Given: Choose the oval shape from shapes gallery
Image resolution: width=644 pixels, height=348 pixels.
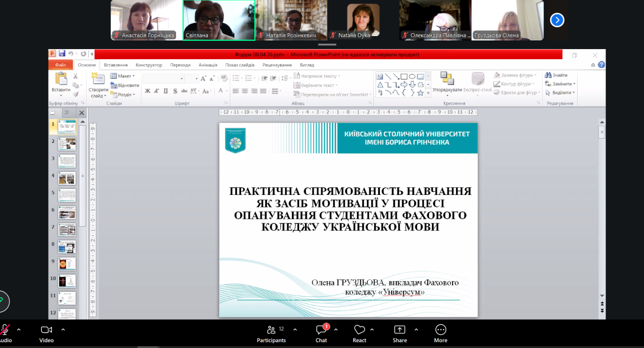Looking at the screenshot, I should (412, 77).
